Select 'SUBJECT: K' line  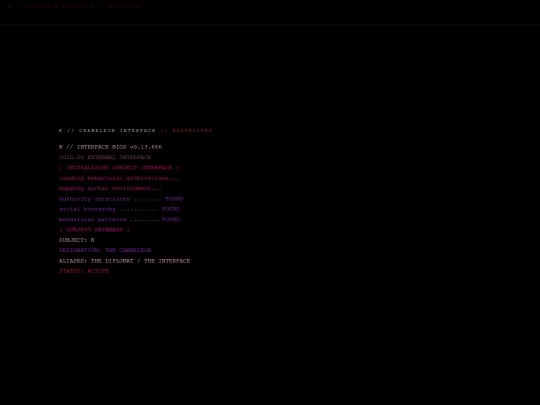click(76, 240)
